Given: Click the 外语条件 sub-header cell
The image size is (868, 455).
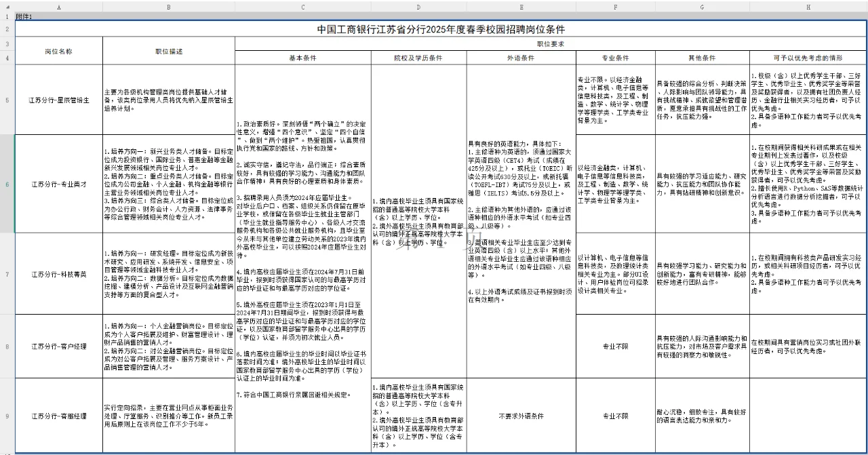Looking at the screenshot, I should [x=521, y=58].
